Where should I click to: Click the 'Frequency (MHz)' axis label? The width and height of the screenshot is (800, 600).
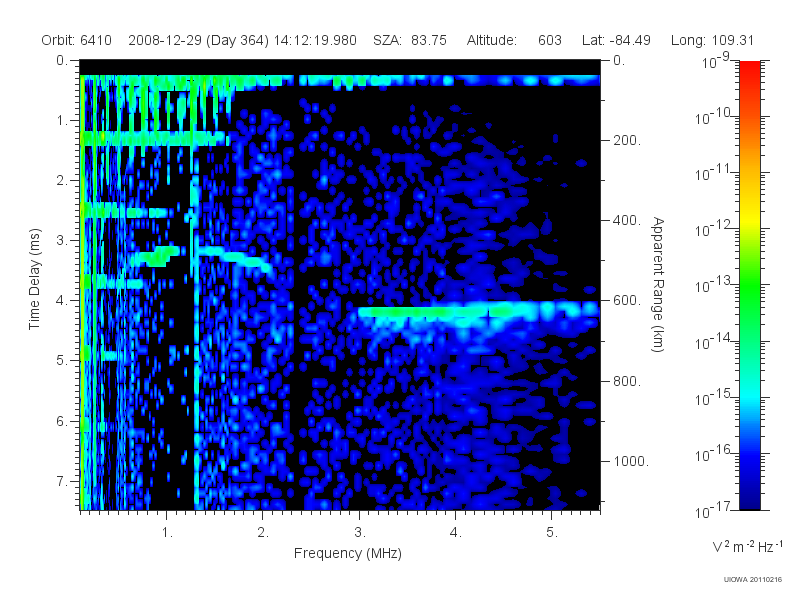(348, 553)
